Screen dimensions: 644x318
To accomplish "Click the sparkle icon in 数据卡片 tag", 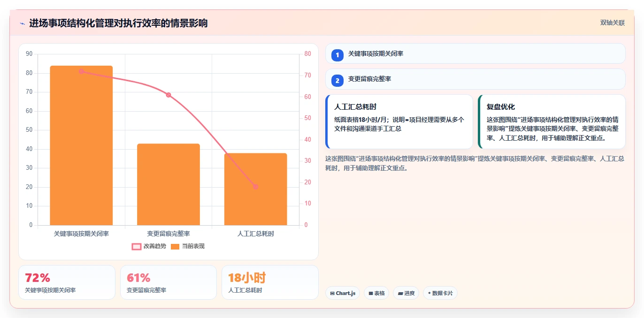I will point(429,293).
